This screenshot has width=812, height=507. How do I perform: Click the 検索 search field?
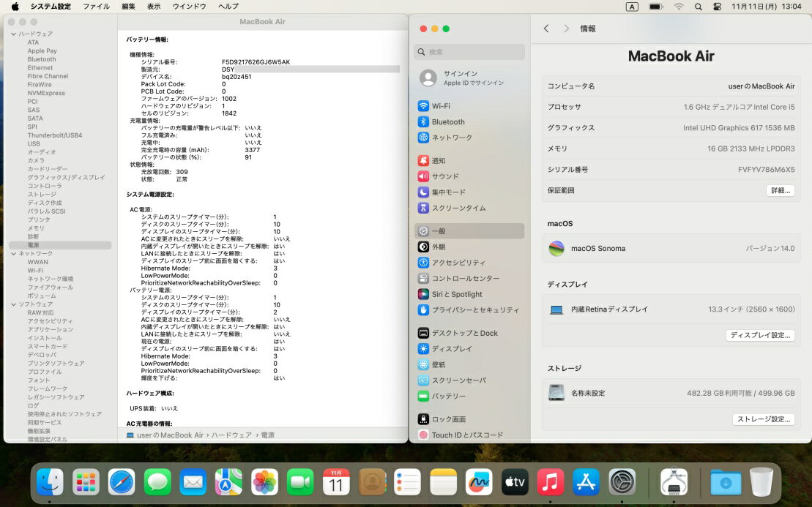(x=469, y=52)
